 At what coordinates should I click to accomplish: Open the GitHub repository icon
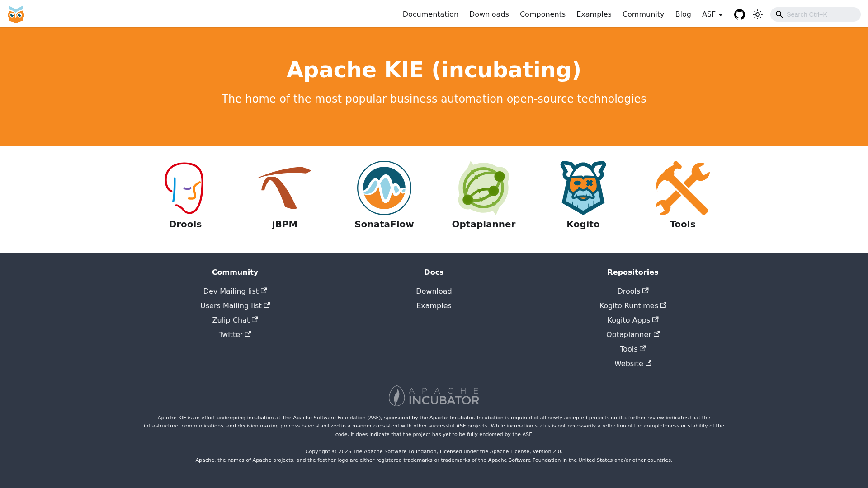(x=740, y=14)
